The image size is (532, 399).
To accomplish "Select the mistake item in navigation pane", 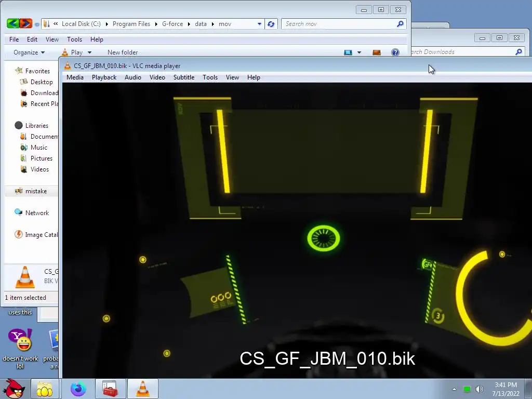I will coord(31,191).
